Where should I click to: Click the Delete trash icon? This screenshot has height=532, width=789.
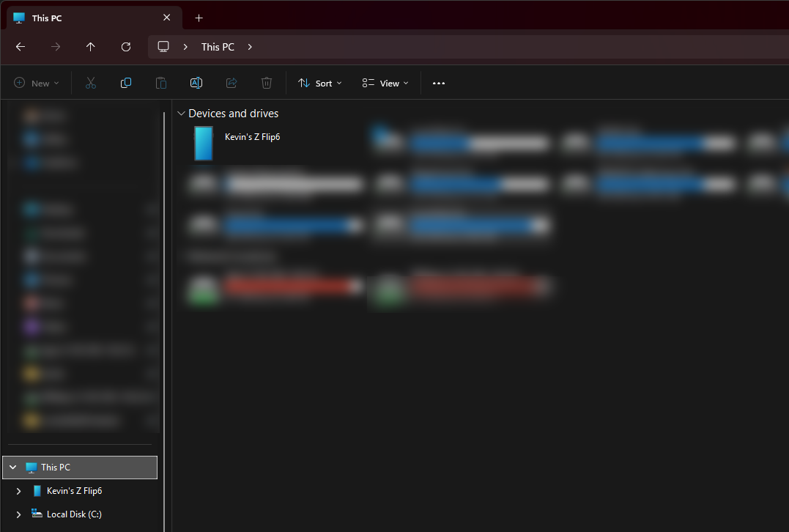coord(267,83)
